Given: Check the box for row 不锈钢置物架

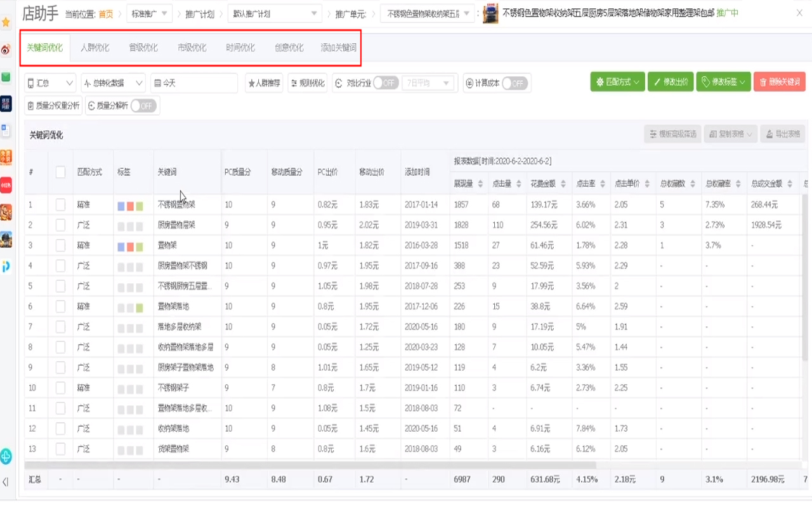Looking at the screenshot, I should [x=60, y=205].
